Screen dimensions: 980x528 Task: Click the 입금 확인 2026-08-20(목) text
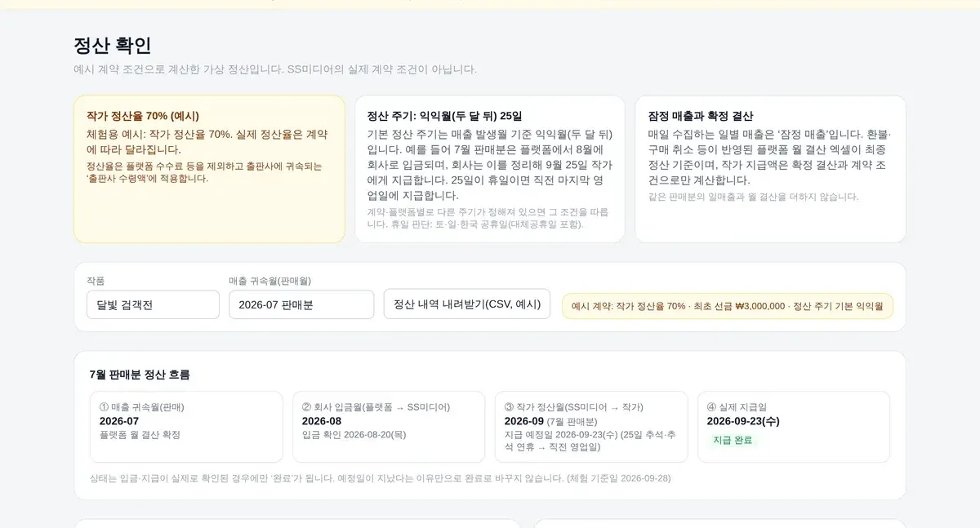tap(354, 435)
